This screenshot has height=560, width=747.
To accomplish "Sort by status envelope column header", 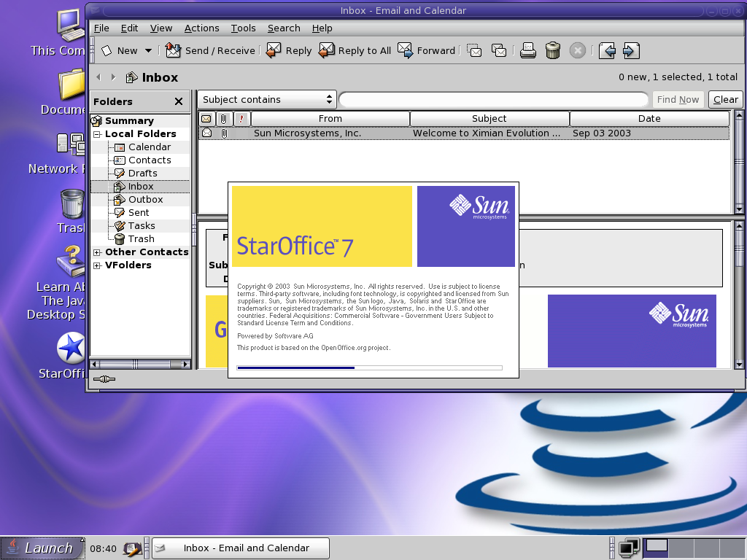I will pyautogui.click(x=206, y=119).
